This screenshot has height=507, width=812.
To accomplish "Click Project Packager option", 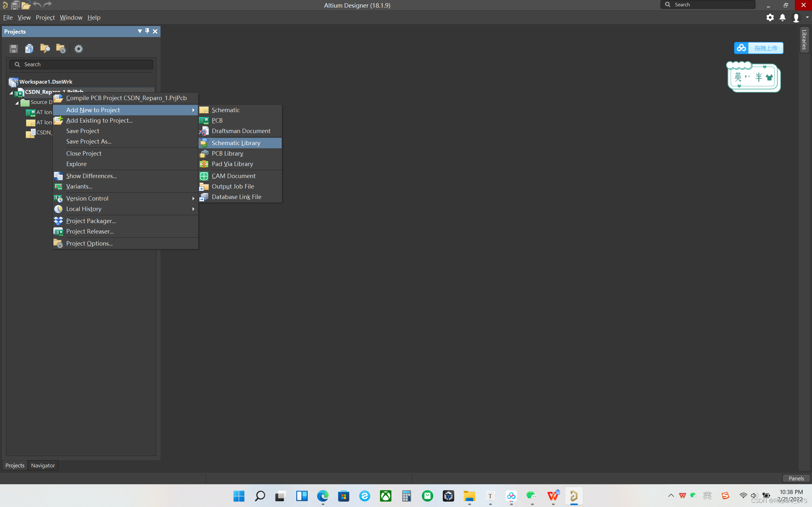I will pos(91,220).
